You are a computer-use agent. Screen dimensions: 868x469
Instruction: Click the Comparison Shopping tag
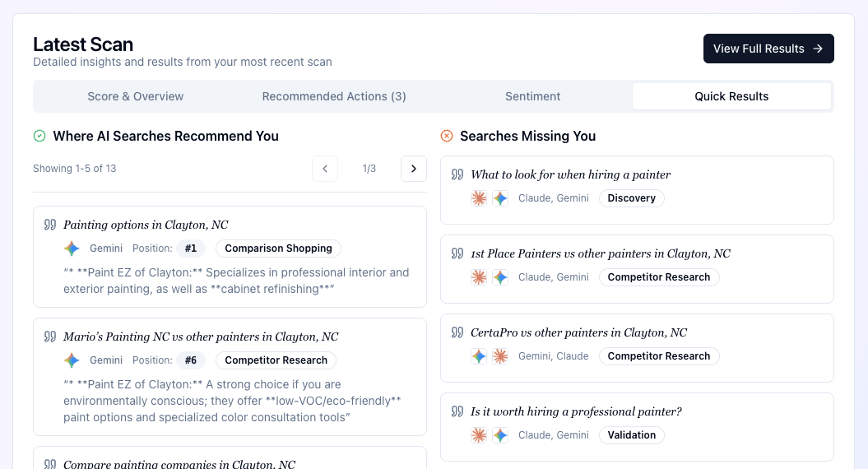pyautogui.click(x=278, y=248)
